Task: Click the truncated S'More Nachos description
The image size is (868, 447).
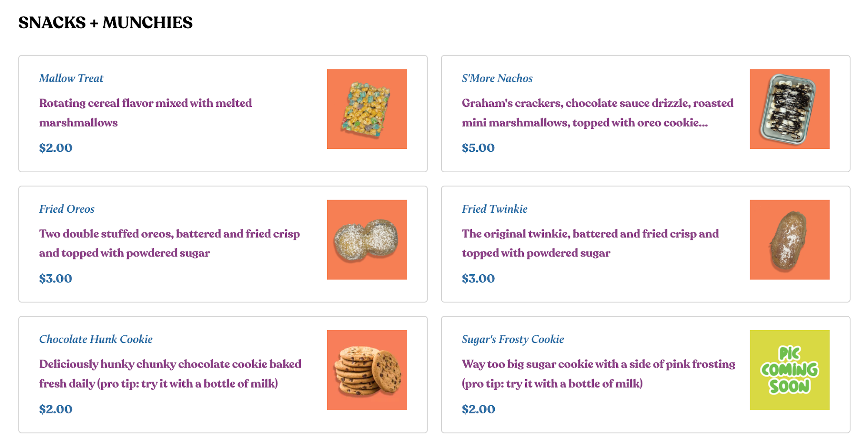Action: [x=597, y=113]
